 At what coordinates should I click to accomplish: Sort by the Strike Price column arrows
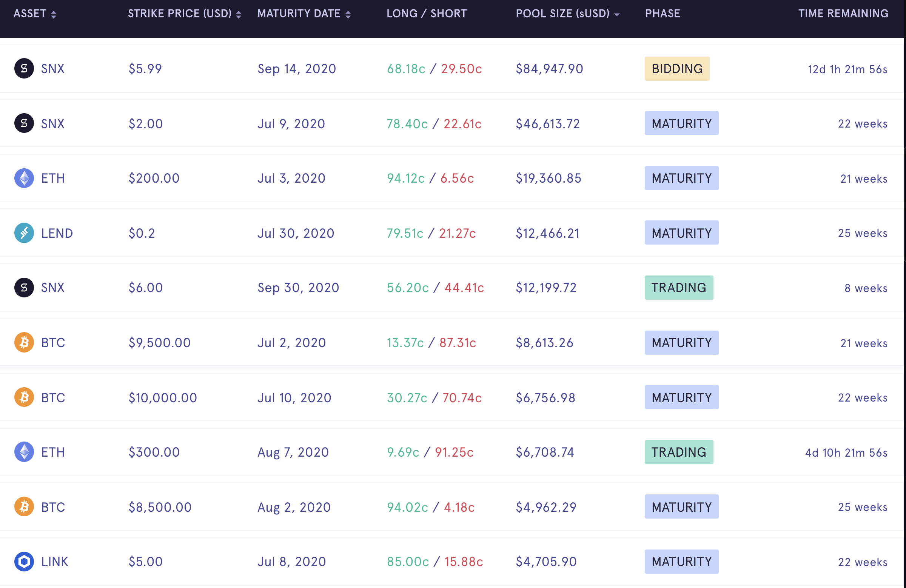tap(239, 14)
